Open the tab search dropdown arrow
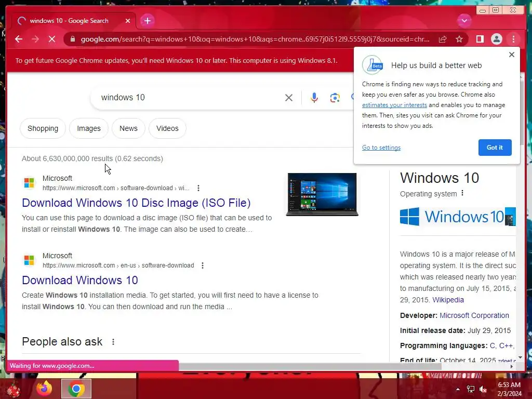The width and height of the screenshot is (532, 399). click(464, 21)
